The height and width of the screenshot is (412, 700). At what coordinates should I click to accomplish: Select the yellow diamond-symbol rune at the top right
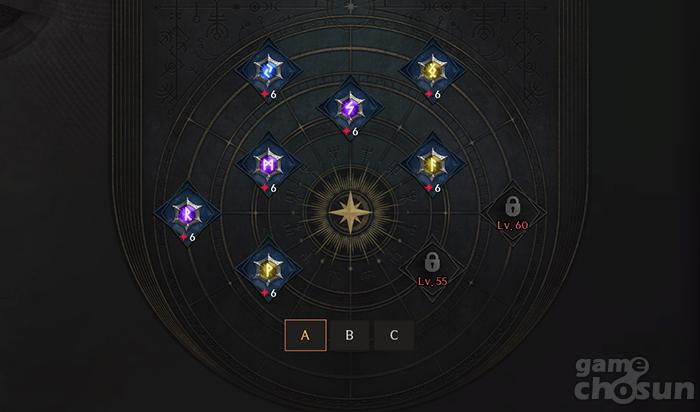pyautogui.click(x=432, y=71)
